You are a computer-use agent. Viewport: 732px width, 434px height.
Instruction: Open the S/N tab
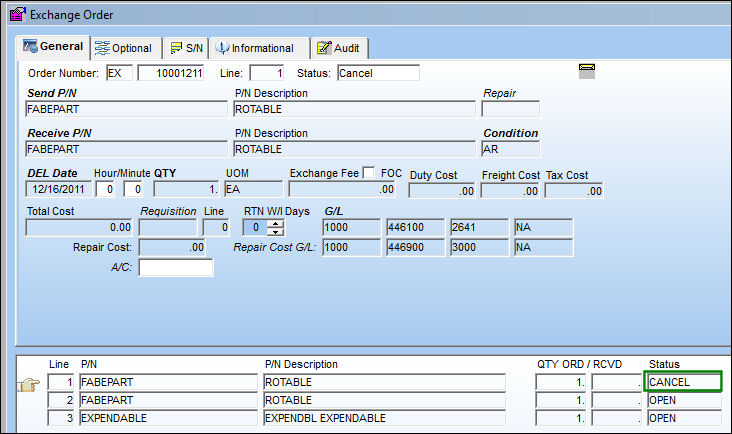click(x=186, y=48)
